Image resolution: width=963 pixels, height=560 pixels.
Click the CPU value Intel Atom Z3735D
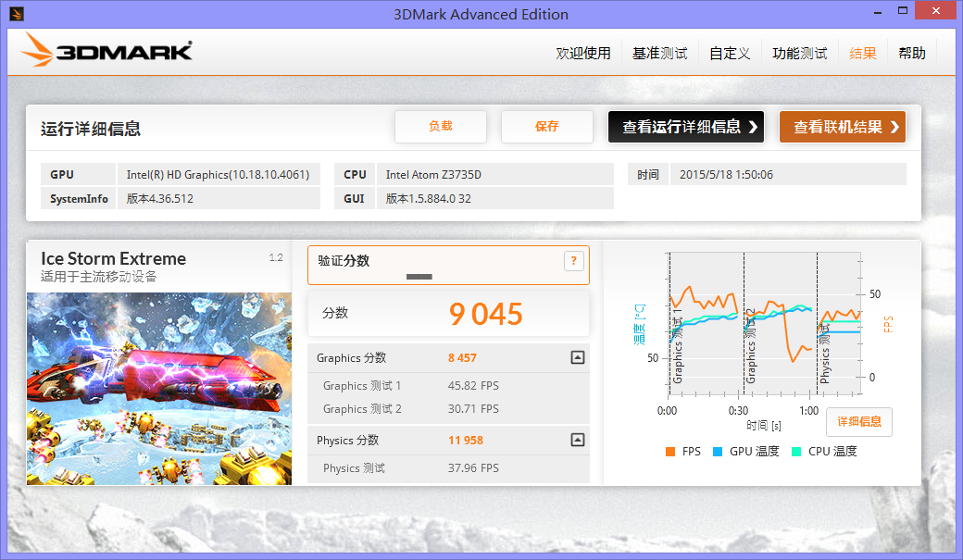tap(433, 175)
